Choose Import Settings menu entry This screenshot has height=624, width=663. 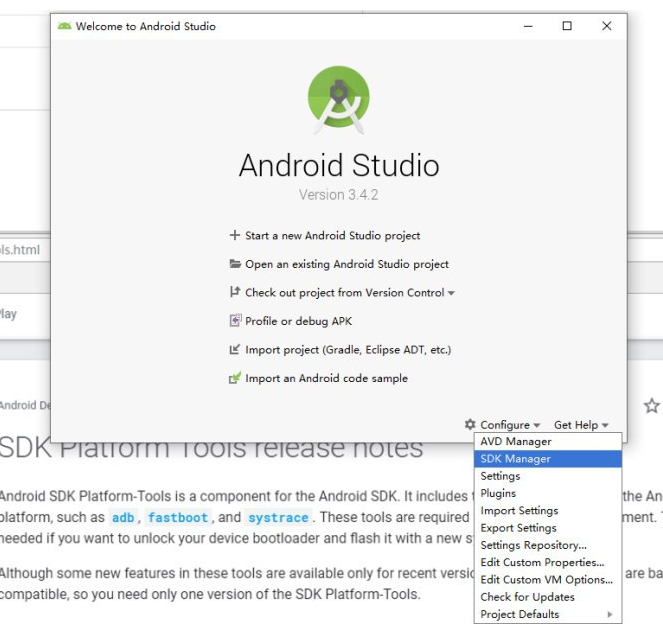[548, 511]
